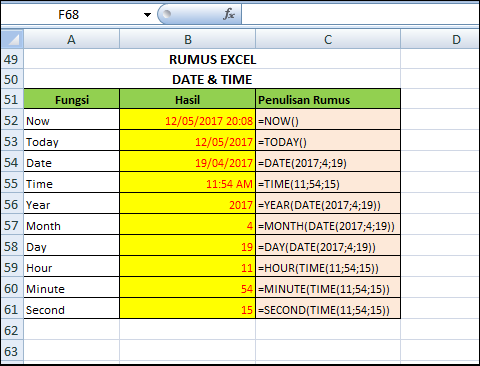Click the Year result 2017
The height and width of the screenshot is (366, 480).
tap(188, 204)
